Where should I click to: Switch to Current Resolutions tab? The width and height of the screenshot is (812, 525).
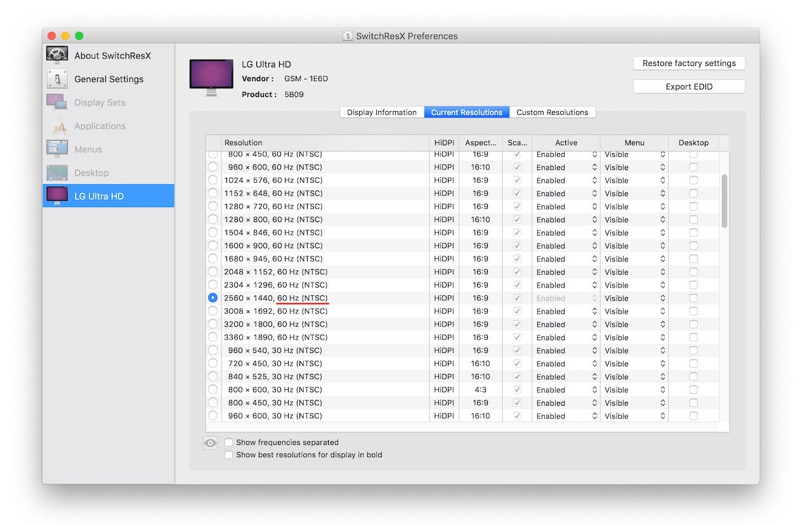click(467, 112)
